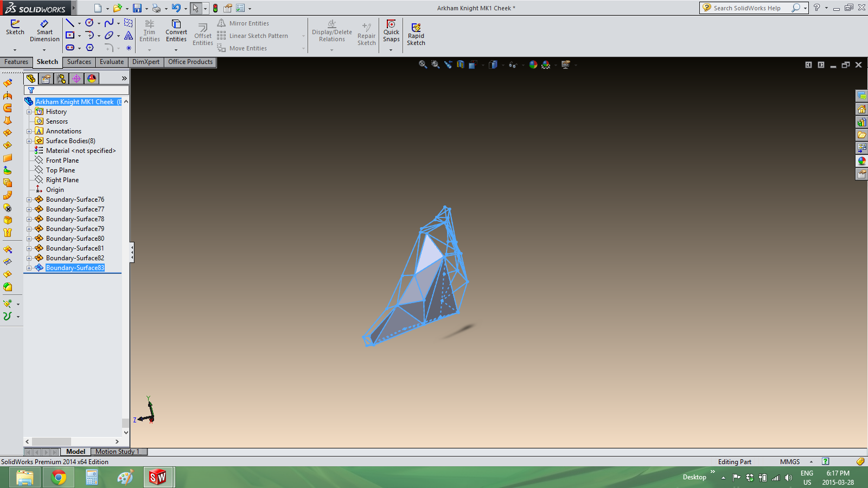Open the Sketch button dropdown arrow

pyautogui.click(x=15, y=50)
